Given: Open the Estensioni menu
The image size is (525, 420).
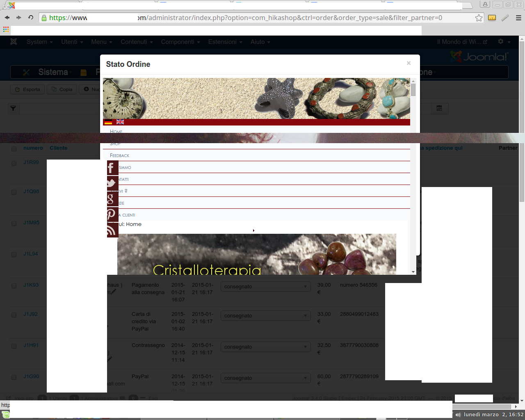Looking at the screenshot, I should [225, 42].
